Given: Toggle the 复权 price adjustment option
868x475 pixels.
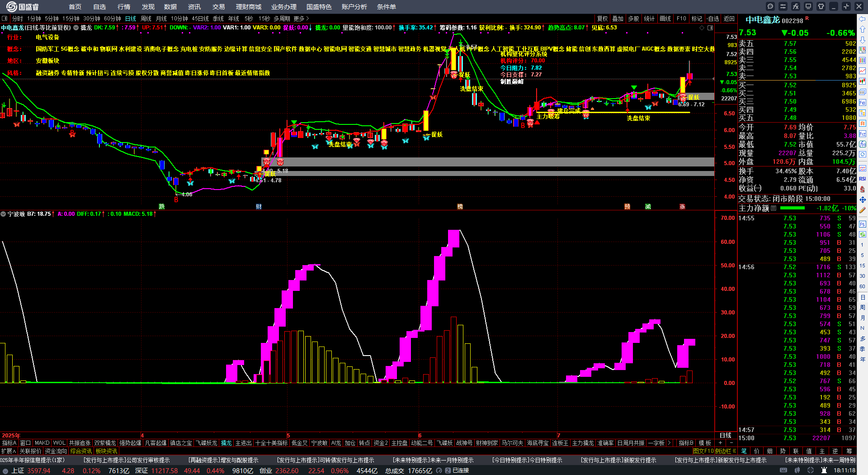Looking at the screenshot, I should 602,19.
